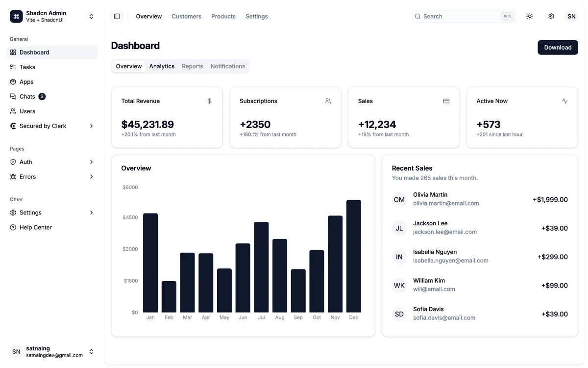Open the Chats sidebar link
Viewport: 588px width, 368px height.
(52, 97)
